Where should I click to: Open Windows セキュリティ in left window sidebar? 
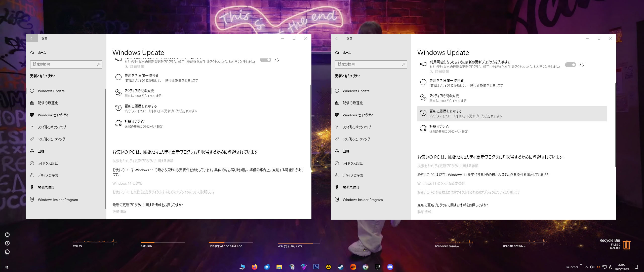53,115
